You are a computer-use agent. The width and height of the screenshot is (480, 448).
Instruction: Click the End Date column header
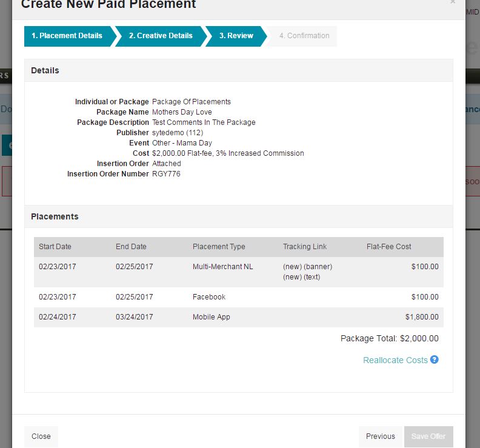point(131,247)
